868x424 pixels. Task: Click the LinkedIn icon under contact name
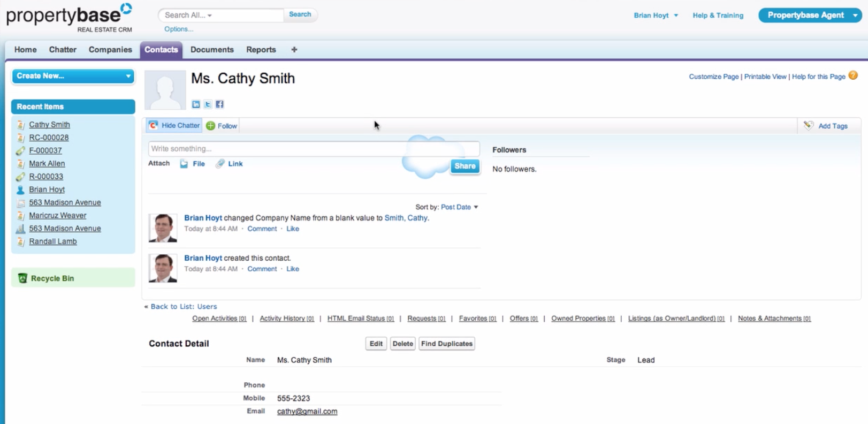(x=196, y=104)
